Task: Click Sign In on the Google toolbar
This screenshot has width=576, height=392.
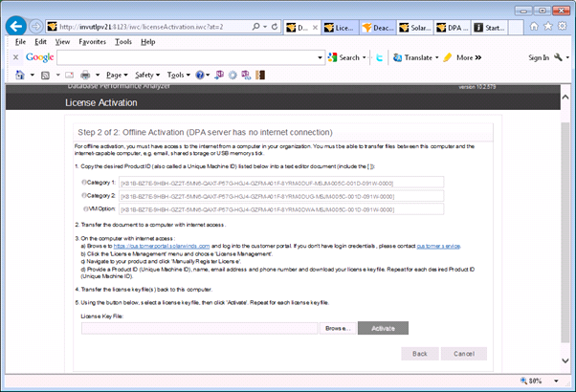Action: pyautogui.click(x=539, y=57)
